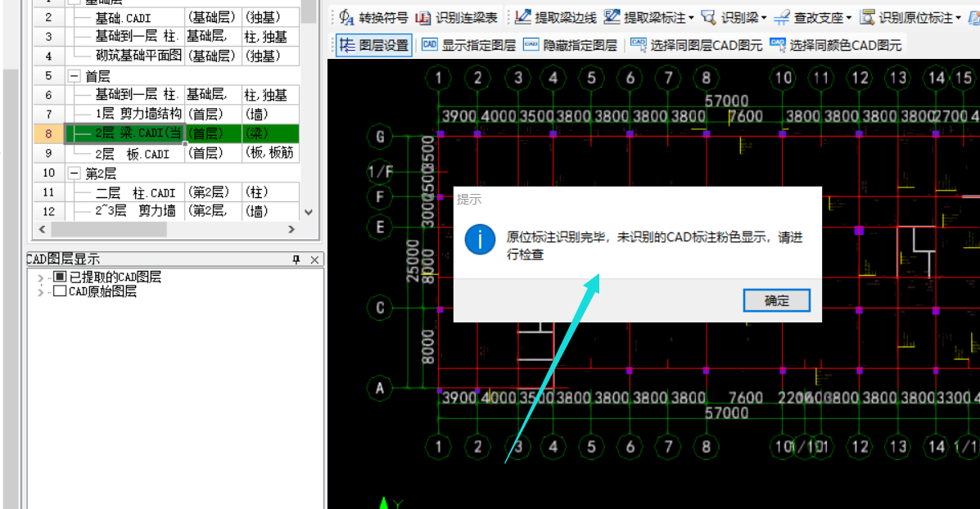Click the 第2层 group label
Image resolution: width=980 pixels, height=509 pixels.
tap(101, 173)
